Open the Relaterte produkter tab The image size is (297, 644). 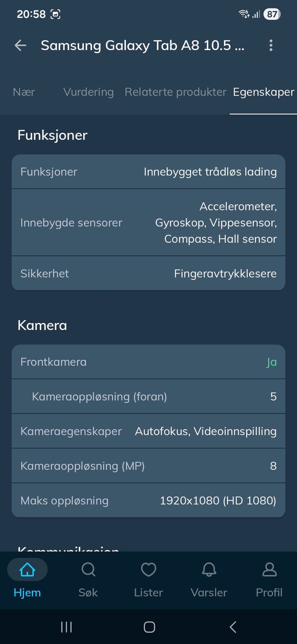tap(175, 92)
